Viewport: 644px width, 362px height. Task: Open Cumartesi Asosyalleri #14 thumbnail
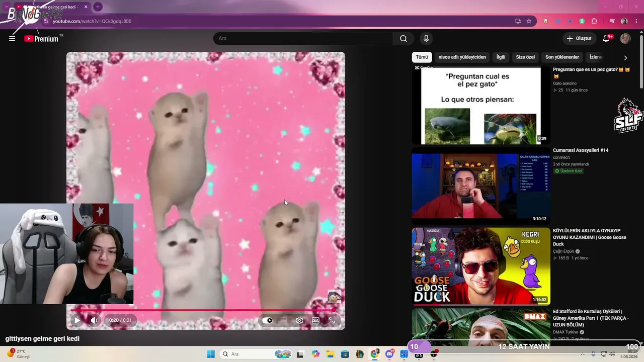point(481,186)
